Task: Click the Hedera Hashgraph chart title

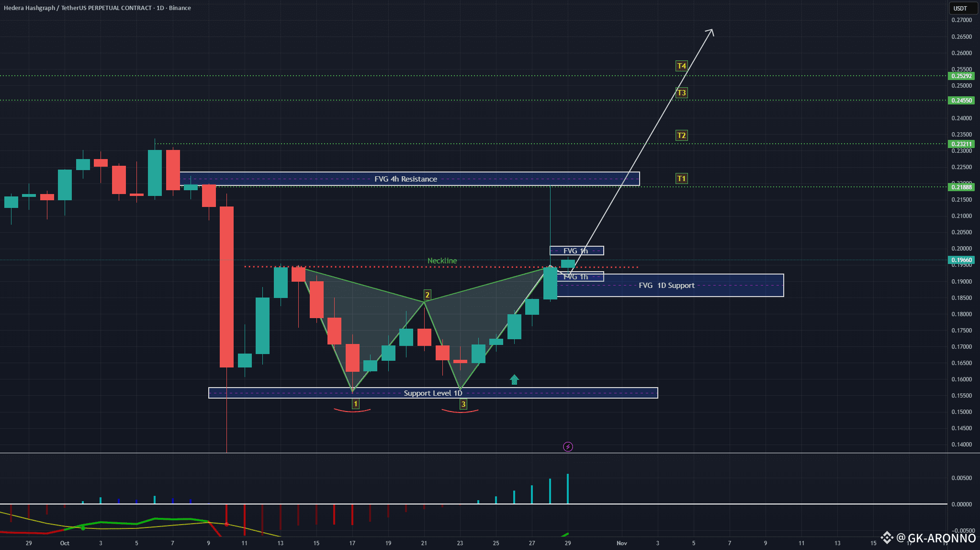Action: [x=97, y=8]
